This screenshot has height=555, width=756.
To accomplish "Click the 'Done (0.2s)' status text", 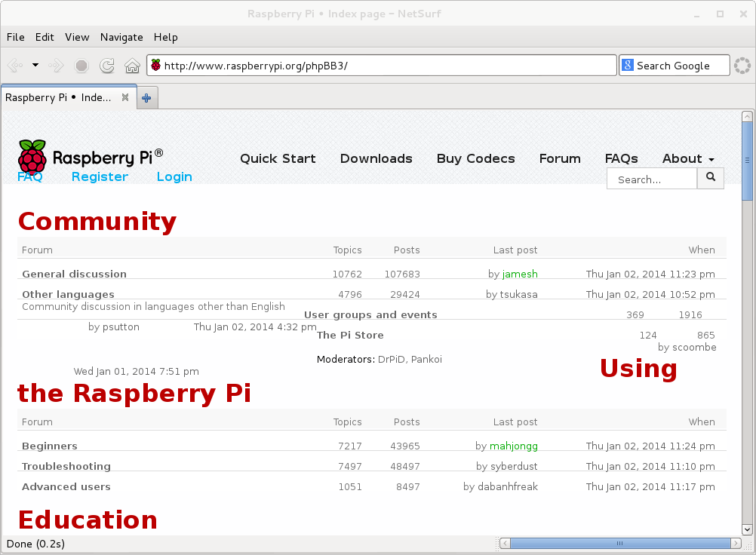I will pyautogui.click(x=35, y=544).
